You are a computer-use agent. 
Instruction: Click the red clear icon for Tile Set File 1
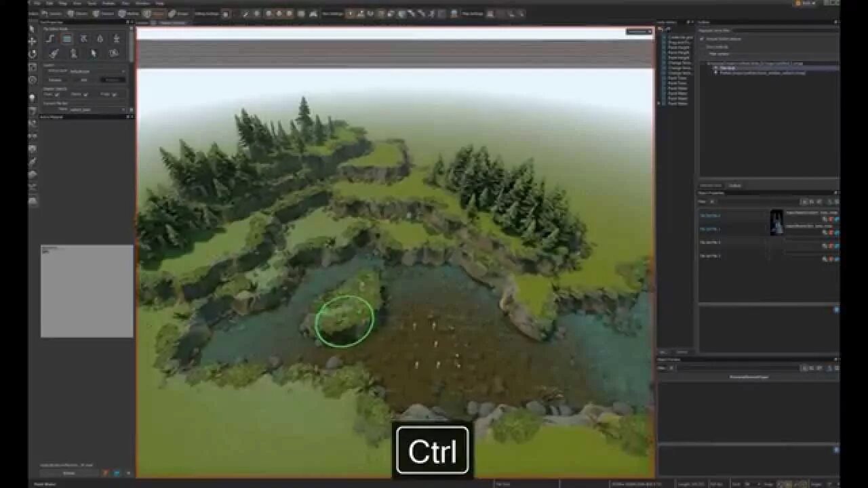[x=831, y=220]
